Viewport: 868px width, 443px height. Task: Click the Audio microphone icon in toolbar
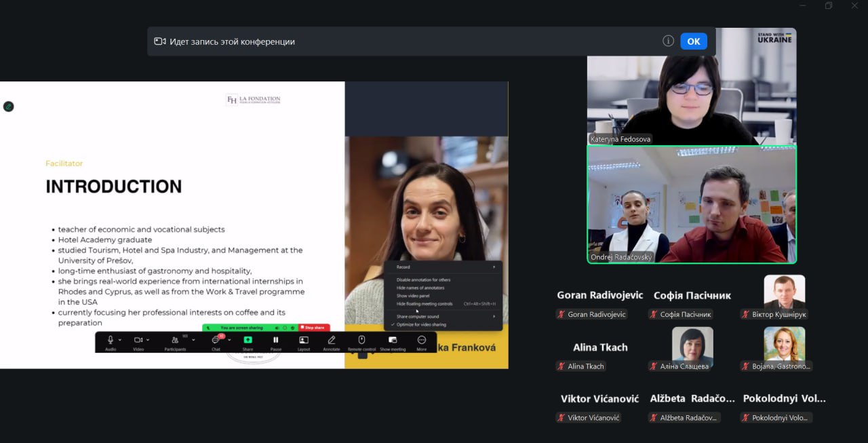[110, 340]
